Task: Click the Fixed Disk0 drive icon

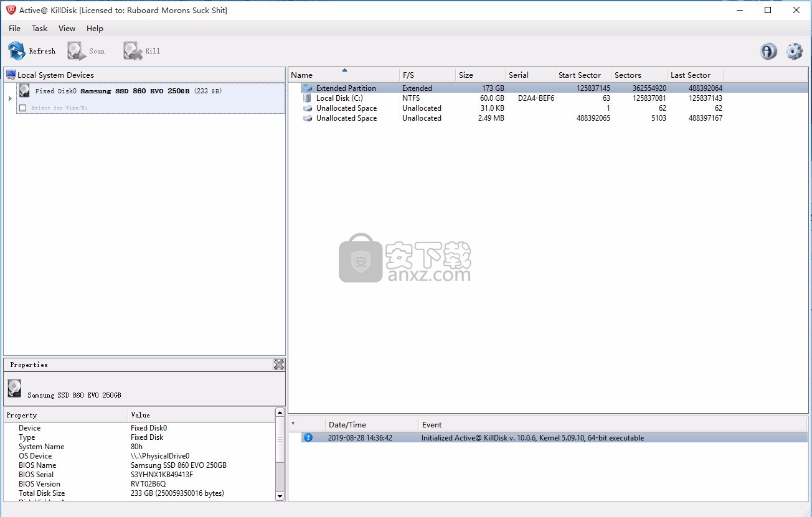Action: 24,91
